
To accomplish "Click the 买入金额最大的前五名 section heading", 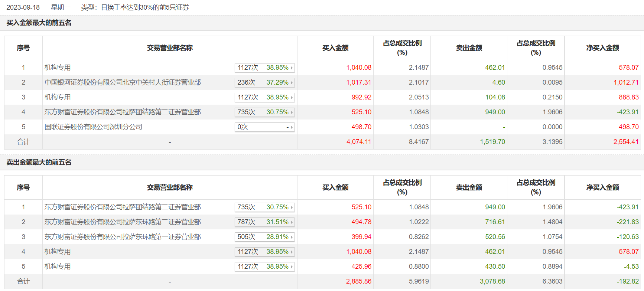I will (39, 23).
